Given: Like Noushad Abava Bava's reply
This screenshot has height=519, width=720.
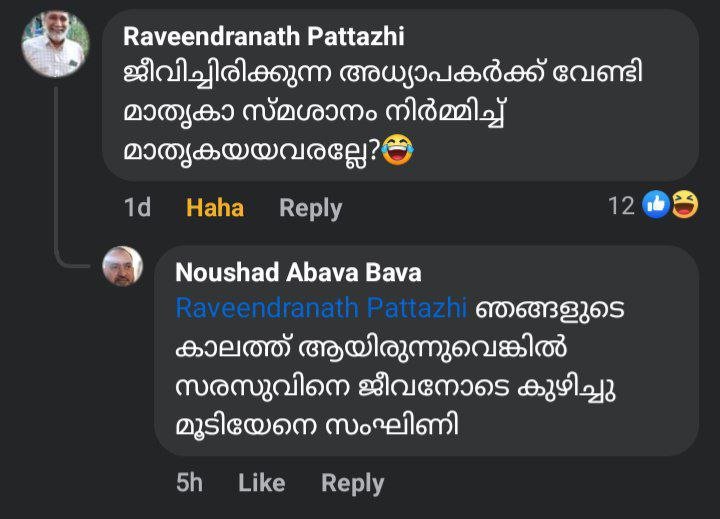Looking at the screenshot, I should tap(262, 483).
